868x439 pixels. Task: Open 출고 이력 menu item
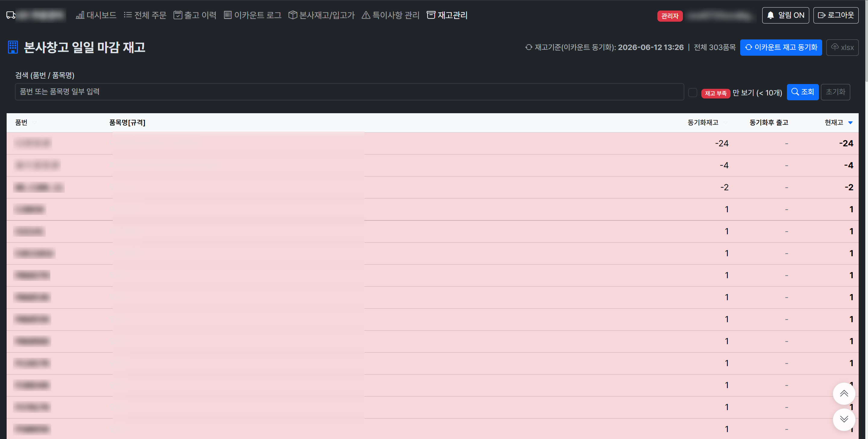pyautogui.click(x=195, y=15)
